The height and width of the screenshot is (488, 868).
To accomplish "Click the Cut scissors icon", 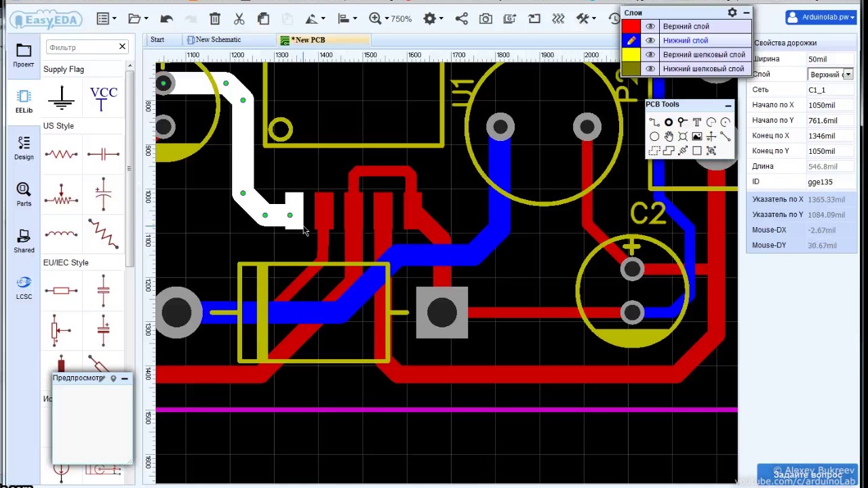I will tap(239, 19).
